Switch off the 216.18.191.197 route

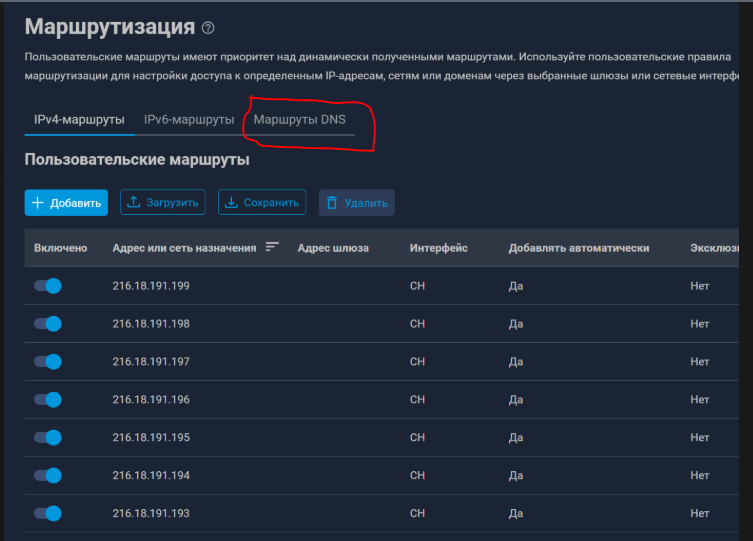tap(48, 362)
